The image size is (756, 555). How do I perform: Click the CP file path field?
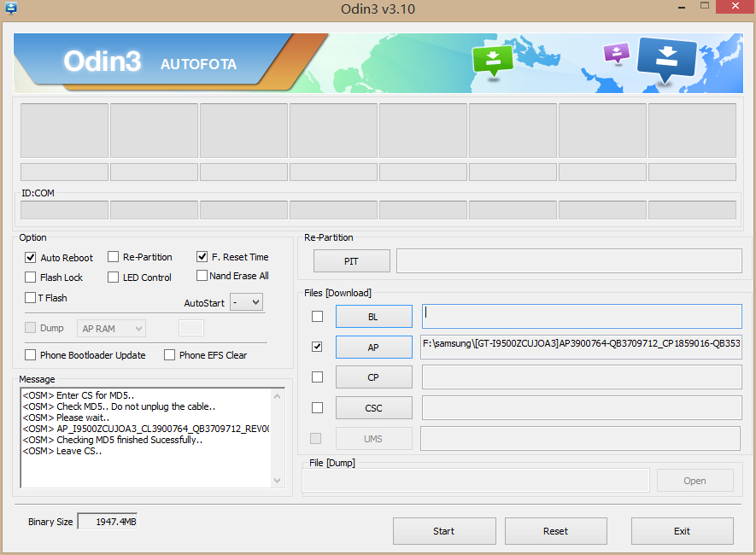pos(582,377)
